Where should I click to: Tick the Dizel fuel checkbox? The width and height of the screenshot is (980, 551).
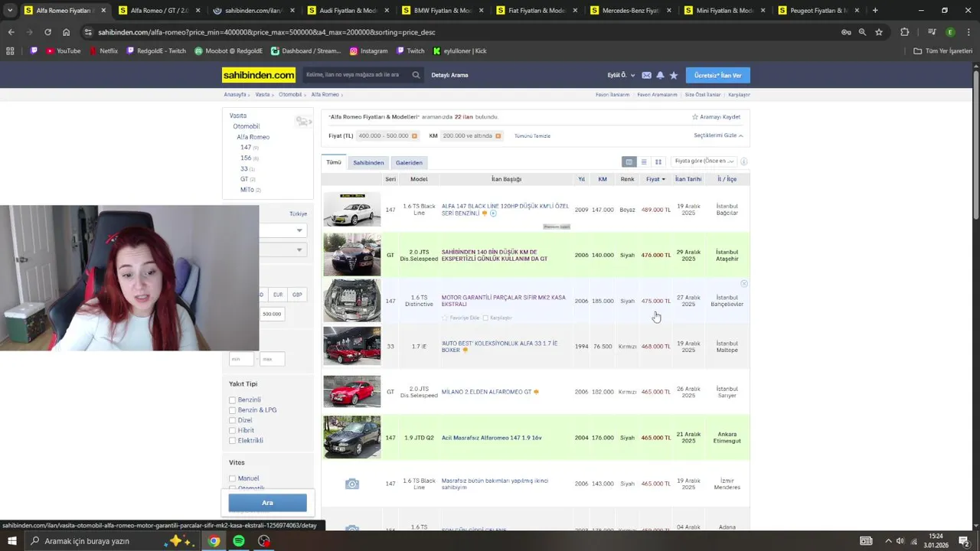pos(232,420)
